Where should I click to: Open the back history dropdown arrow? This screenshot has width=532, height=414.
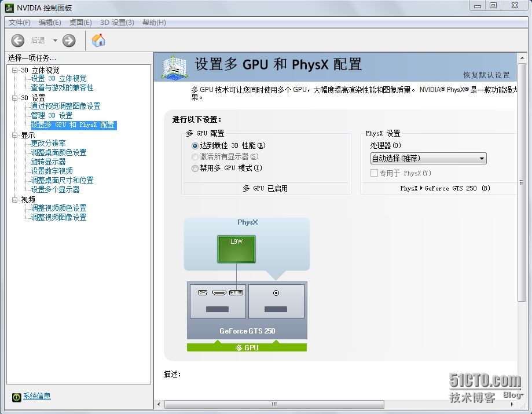point(55,41)
